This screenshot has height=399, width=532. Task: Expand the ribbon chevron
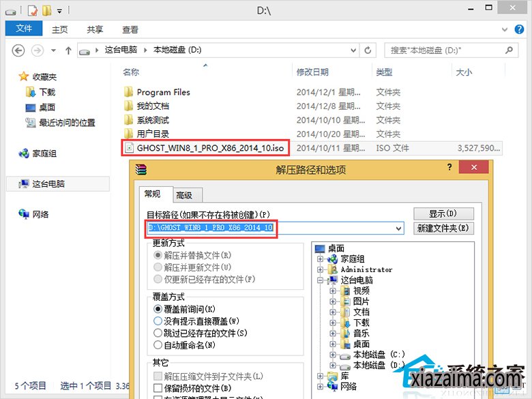505,29
